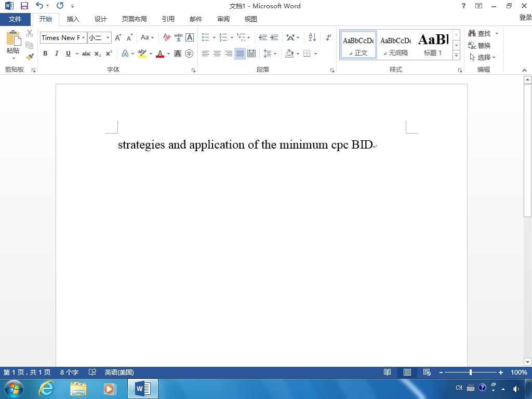Select the Format Painter brush

(30, 57)
